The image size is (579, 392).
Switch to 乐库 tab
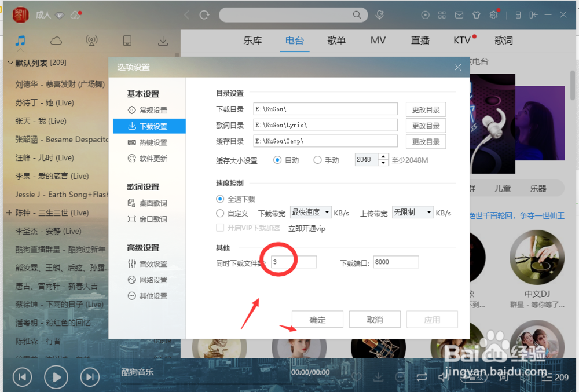(x=252, y=40)
